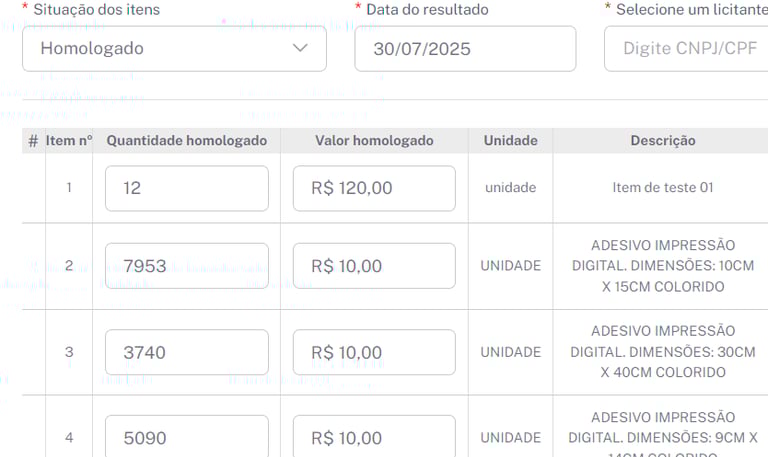Click the R$ 120,00 value field
The height and width of the screenshot is (457, 768).
tap(374, 188)
